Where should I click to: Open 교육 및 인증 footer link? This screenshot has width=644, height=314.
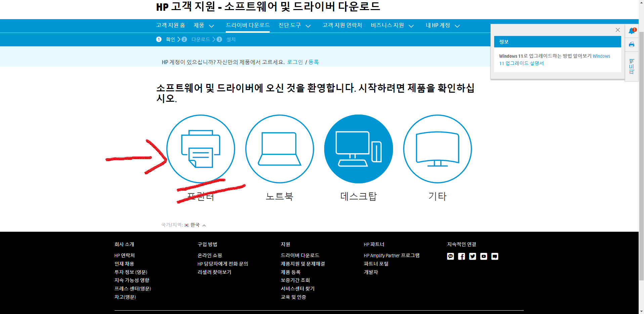(293, 297)
